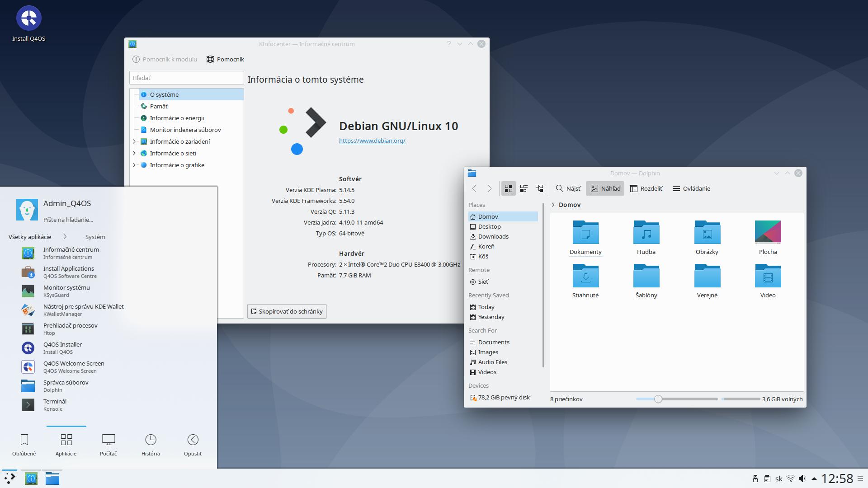Launch KWalletManager from the menu
Image resolution: width=868 pixels, height=488 pixels.
click(x=83, y=310)
